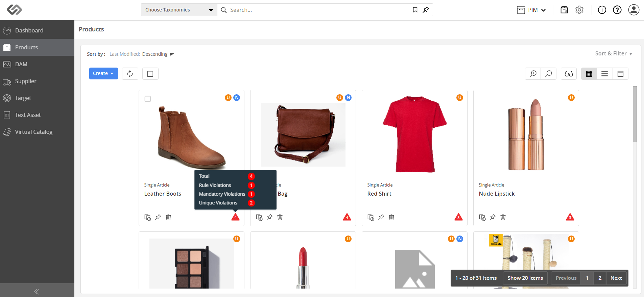Open the bookmark icon in search bar
This screenshot has width=644, height=297.
pos(415,10)
